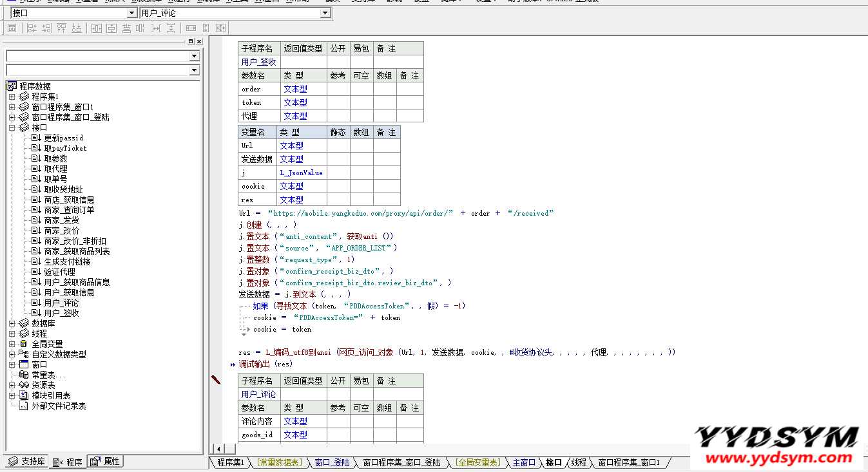Switch to the 主窗口 tab at bottom
This screenshot has height=472, width=868.
pyautogui.click(x=523, y=462)
